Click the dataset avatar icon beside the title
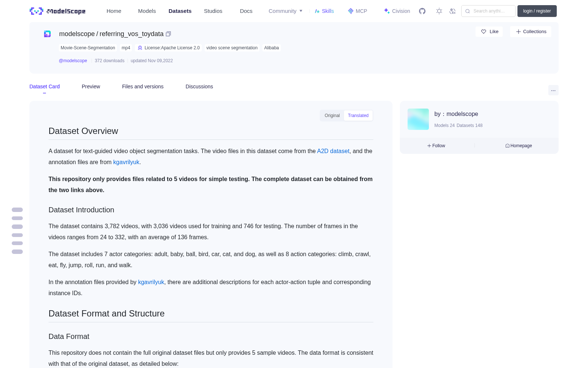 (47, 34)
